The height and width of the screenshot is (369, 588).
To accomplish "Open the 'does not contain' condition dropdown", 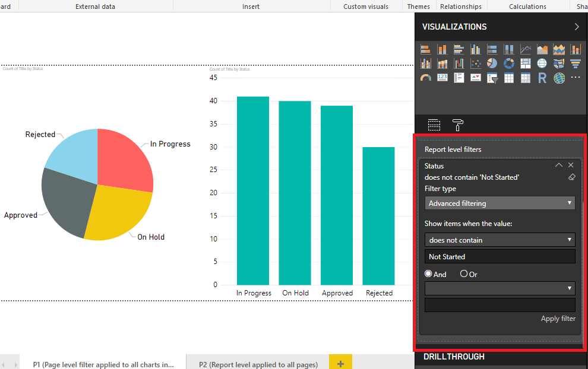I will click(x=500, y=240).
